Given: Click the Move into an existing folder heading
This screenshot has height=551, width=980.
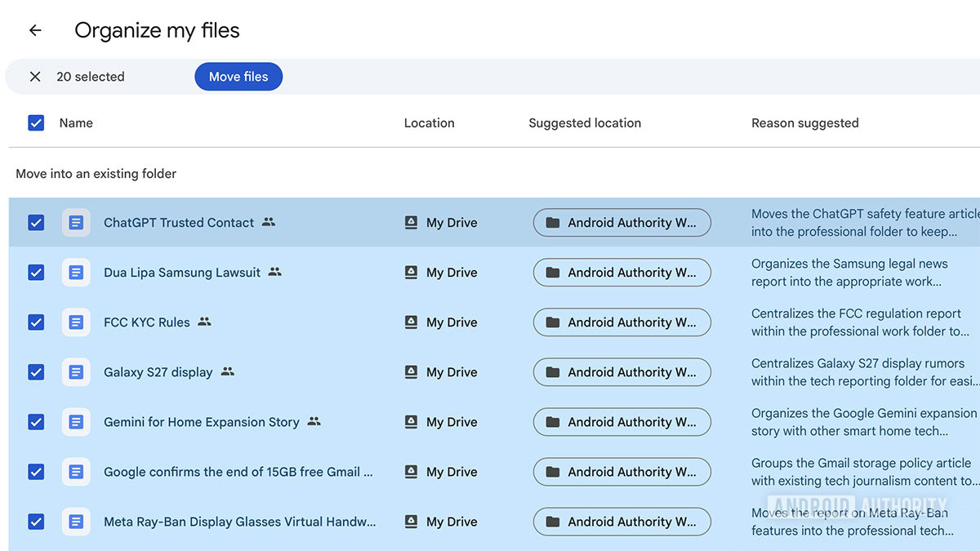Looking at the screenshot, I should pos(96,174).
